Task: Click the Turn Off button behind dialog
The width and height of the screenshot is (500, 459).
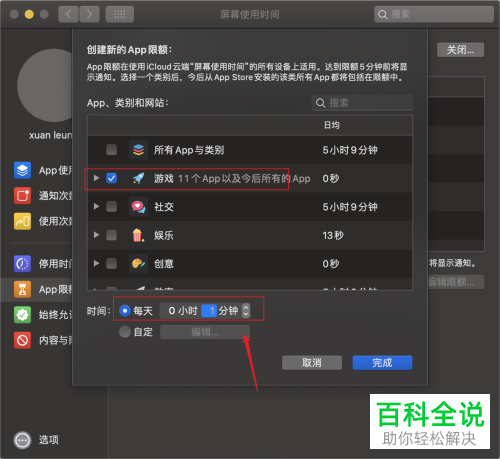Action: [460, 50]
